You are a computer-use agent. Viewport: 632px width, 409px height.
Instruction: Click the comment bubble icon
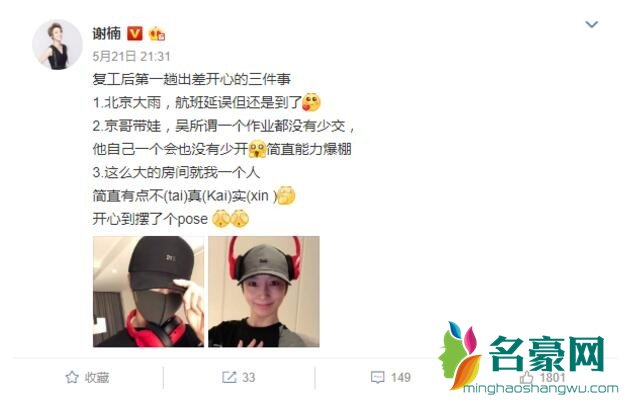tap(378, 378)
